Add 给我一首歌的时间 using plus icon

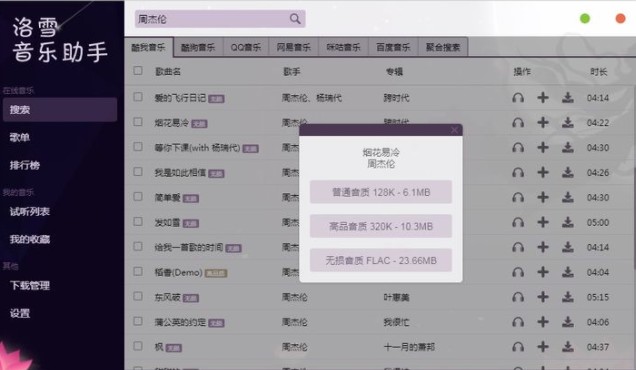(x=543, y=247)
